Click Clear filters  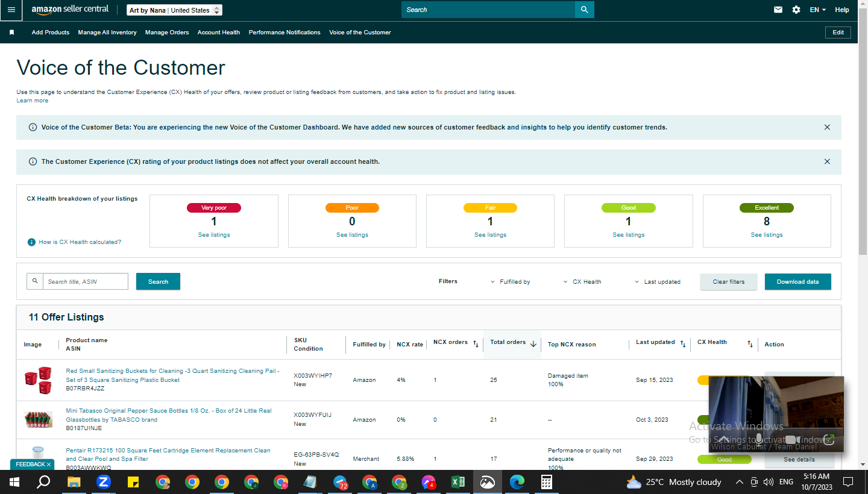[728, 281]
